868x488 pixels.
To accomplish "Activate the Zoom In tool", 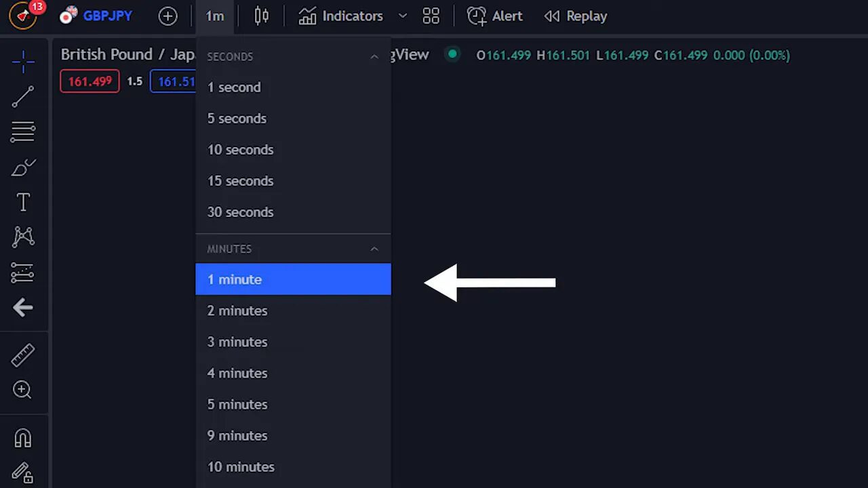I will (x=23, y=390).
